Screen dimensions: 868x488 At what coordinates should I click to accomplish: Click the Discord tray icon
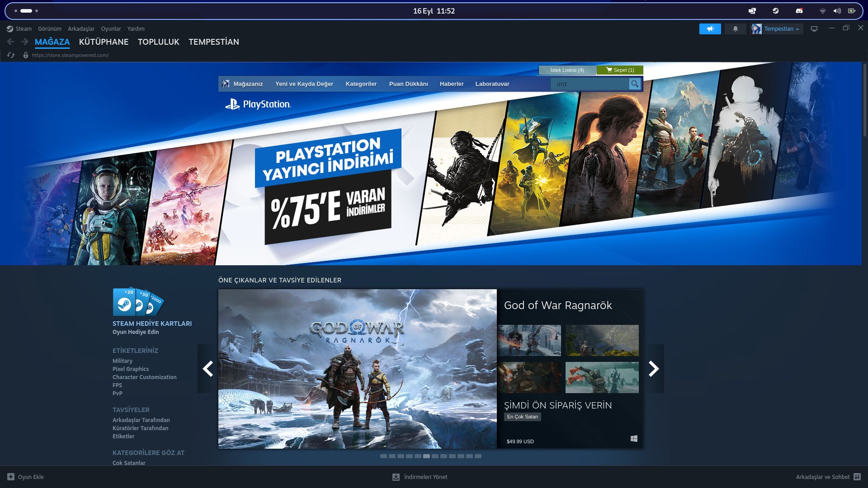click(799, 11)
